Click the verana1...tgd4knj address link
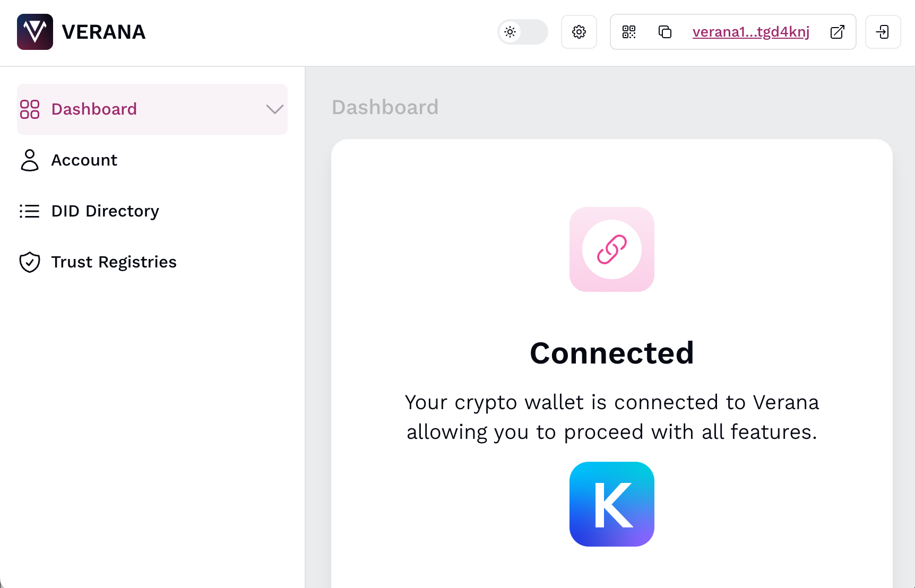Viewport: 915px width, 588px height. tap(750, 32)
